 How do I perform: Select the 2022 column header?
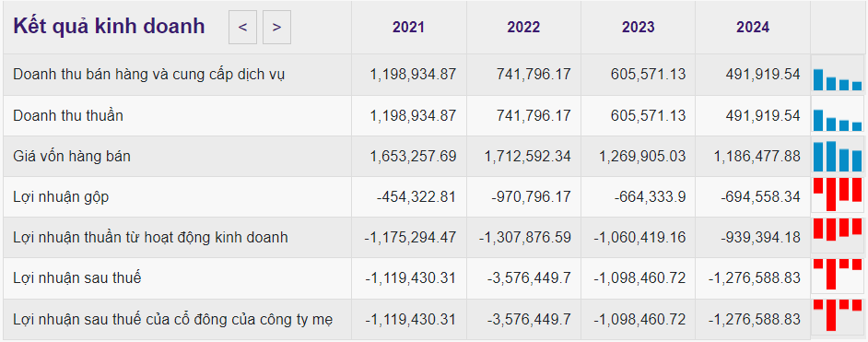[523, 27]
